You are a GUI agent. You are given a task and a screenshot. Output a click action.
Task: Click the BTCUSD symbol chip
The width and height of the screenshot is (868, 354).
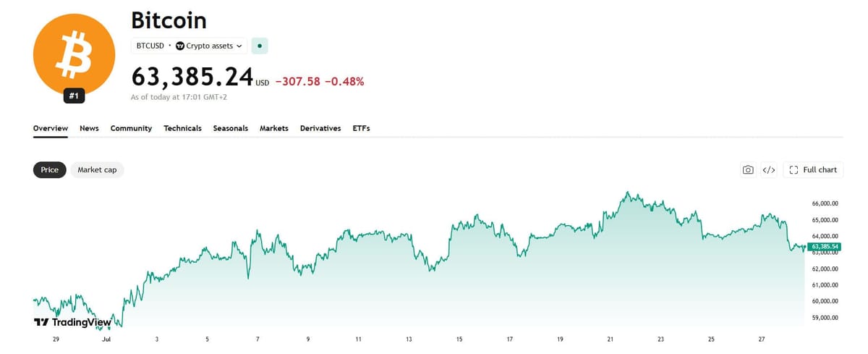point(150,46)
